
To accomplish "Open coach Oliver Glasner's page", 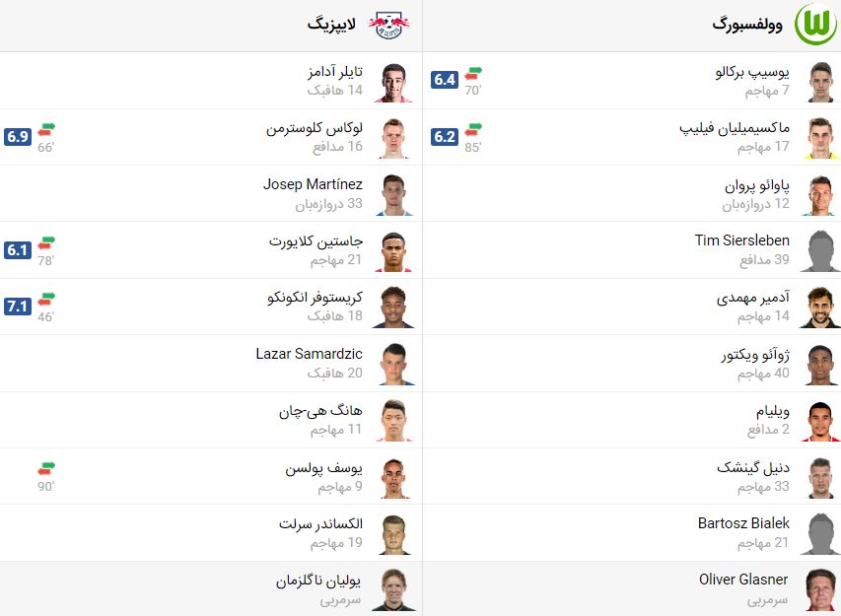I will tap(743, 580).
